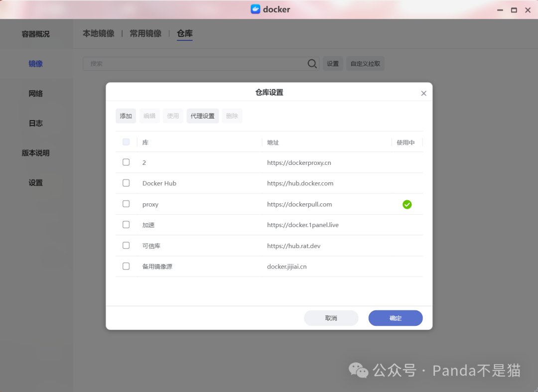538x392 pixels.
Task: Cancel the dialog with 取消
Action: coord(331,318)
